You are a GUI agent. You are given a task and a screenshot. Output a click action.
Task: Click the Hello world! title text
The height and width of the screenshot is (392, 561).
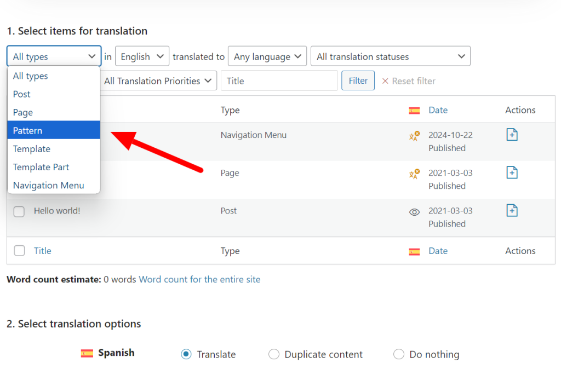click(57, 211)
